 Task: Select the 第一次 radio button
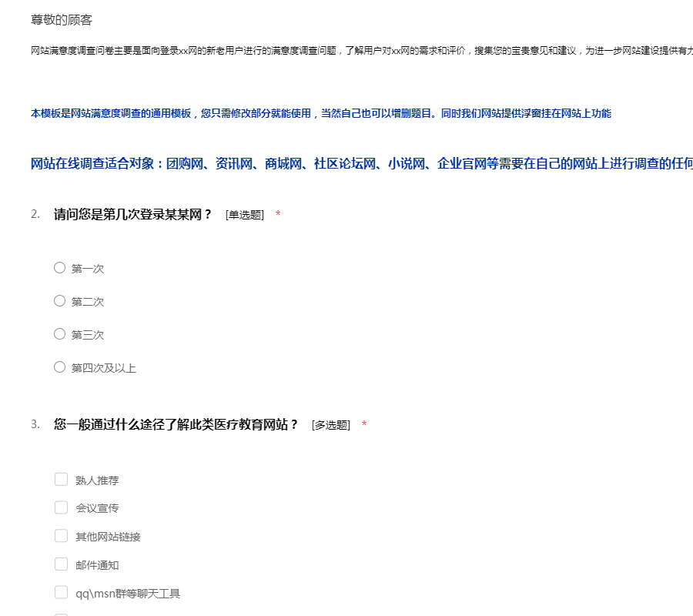pyautogui.click(x=59, y=268)
